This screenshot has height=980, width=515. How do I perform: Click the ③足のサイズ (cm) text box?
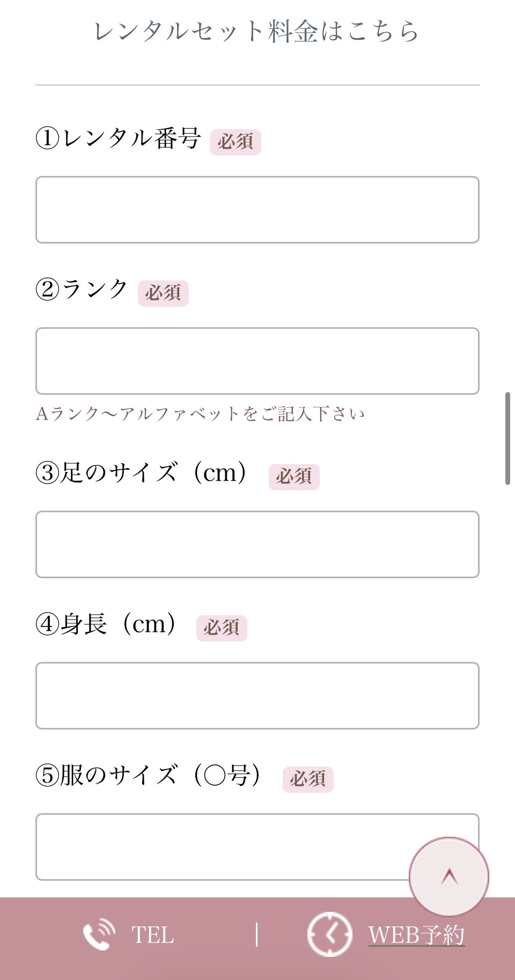[x=257, y=544]
